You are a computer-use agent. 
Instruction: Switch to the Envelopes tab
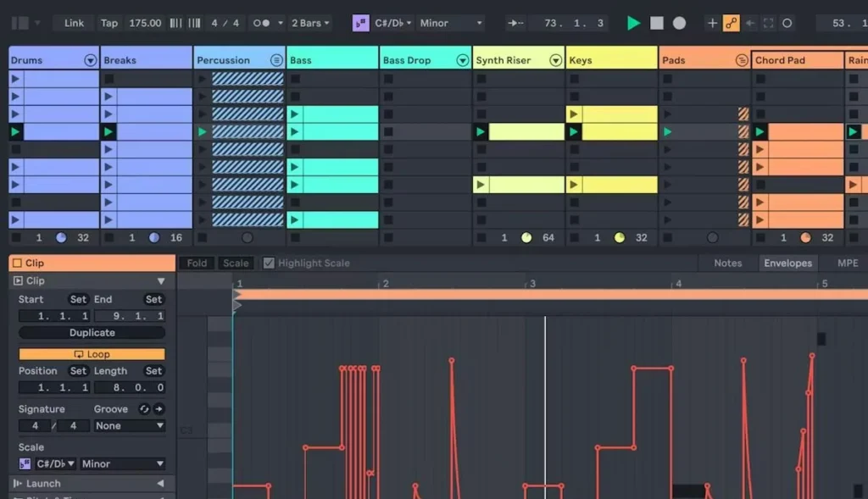[x=787, y=263]
